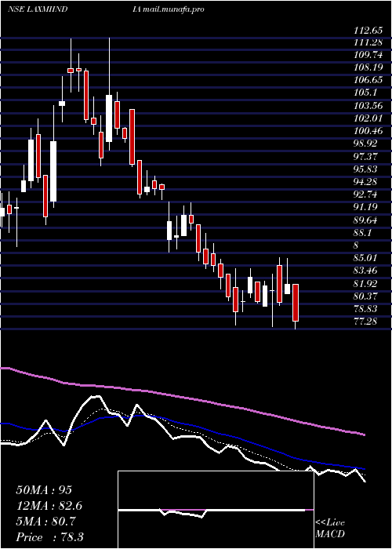Click the 78.83 price axis label
The height and width of the screenshot is (549, 392).
(366, 309)
